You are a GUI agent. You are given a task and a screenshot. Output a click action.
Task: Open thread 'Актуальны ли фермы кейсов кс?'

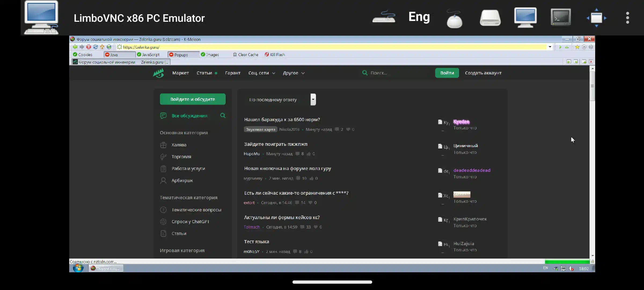coord(282,217)
